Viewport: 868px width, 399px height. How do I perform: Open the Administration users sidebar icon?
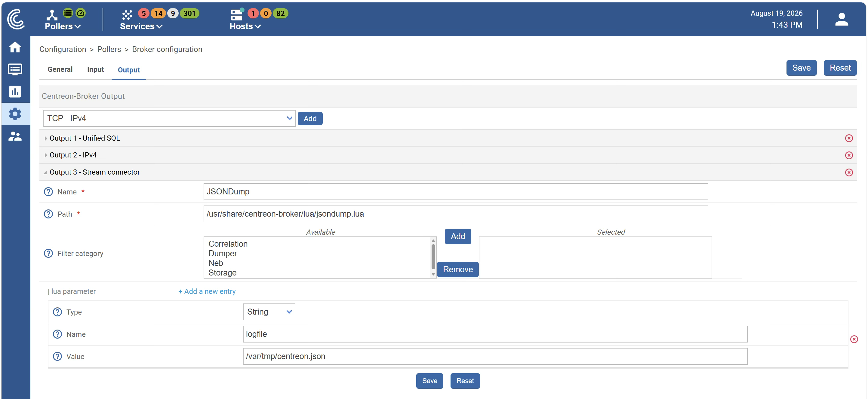pyautogui.click(x=15, y=136)
